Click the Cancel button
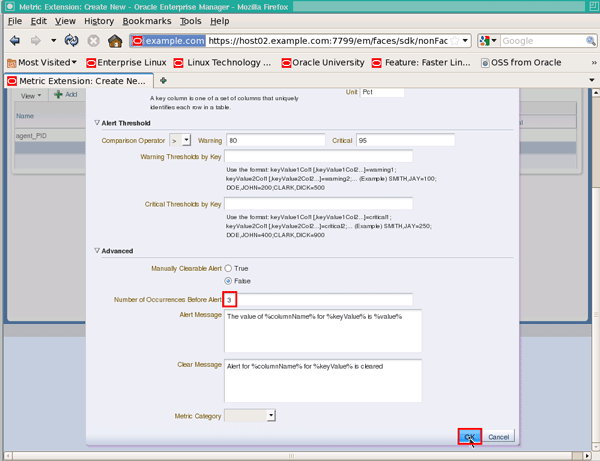The image size is (600, 461). point(498,437)
